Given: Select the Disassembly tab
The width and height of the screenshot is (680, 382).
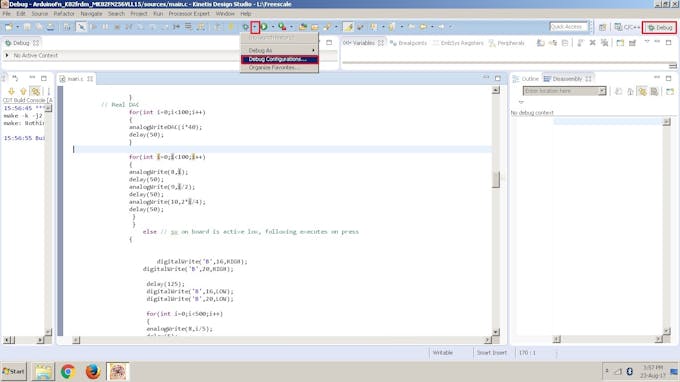Looking at the screenshot, I should [567, 79].
